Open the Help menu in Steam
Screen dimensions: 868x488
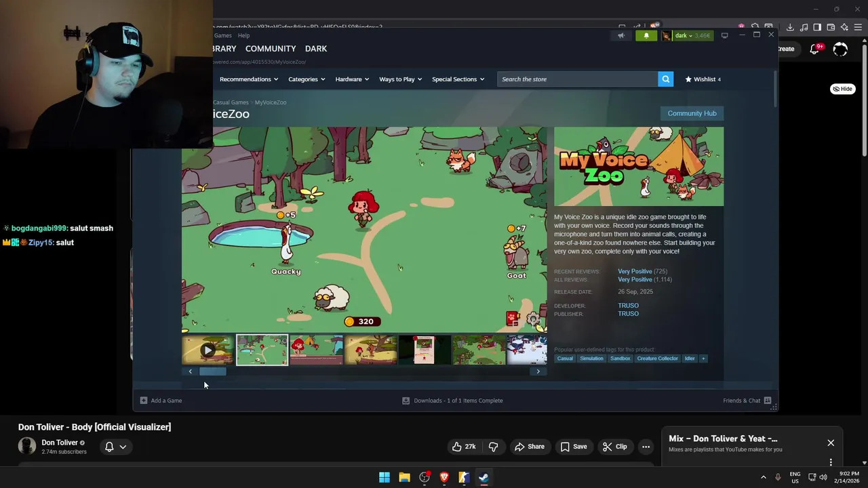[x=243, y=35]
